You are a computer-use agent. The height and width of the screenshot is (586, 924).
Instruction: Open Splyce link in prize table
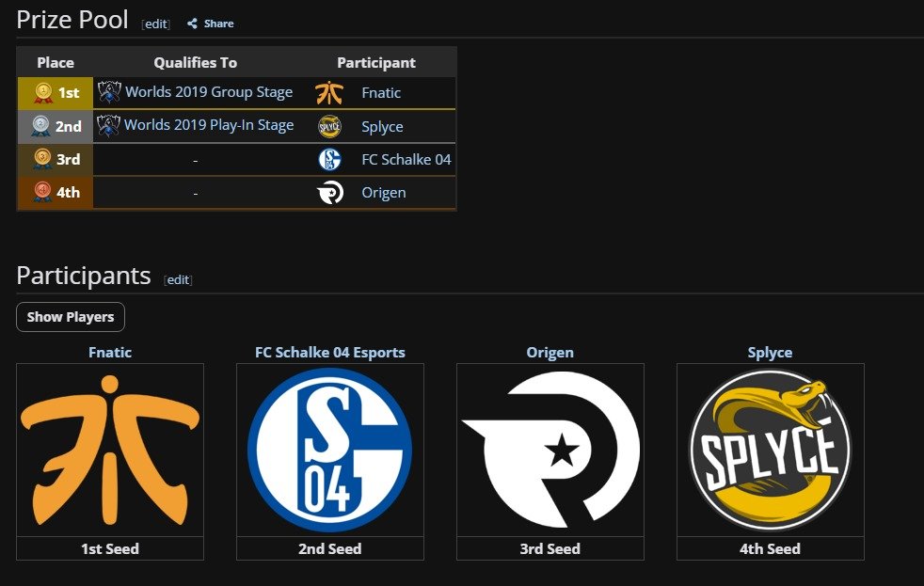pyautogui.click(x=382, y=127)
